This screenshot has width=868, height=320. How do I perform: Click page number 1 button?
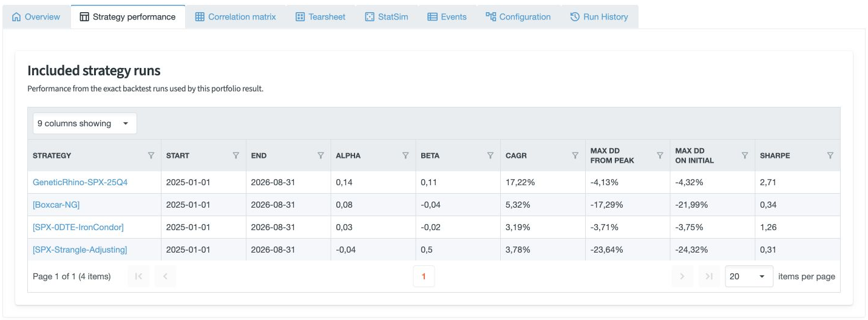pyautogui.click(x=424, y=276)
